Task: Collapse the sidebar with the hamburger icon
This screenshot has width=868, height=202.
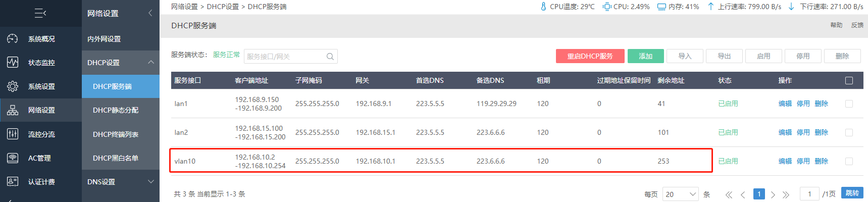Action: click(40, 13)
